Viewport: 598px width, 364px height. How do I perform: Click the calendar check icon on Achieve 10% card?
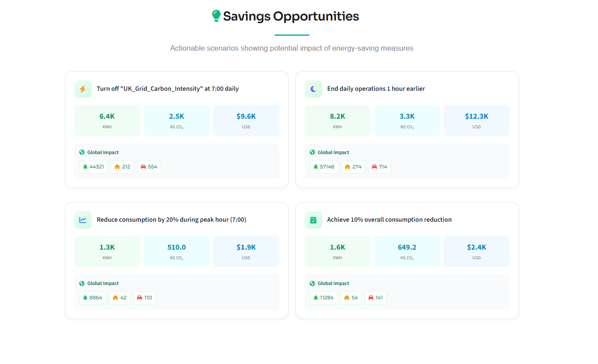(x=313, y=220)
